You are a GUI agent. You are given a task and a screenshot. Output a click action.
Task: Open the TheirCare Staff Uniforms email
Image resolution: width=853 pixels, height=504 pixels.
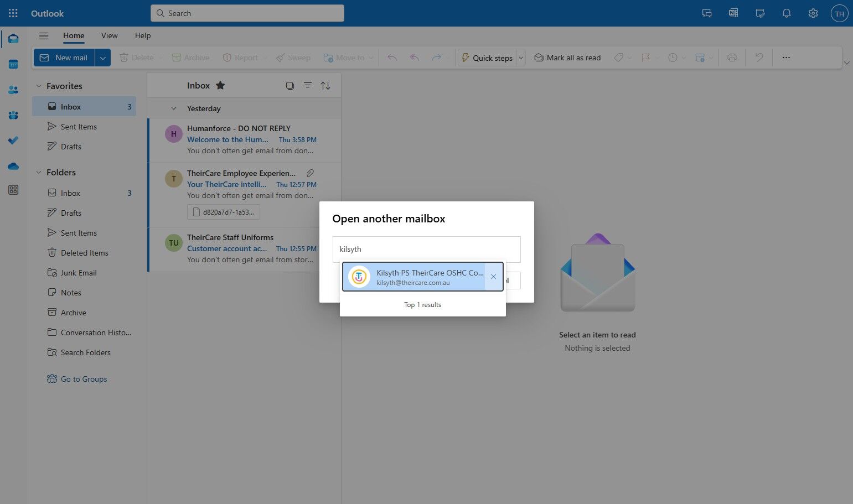(x=245, y=250)
